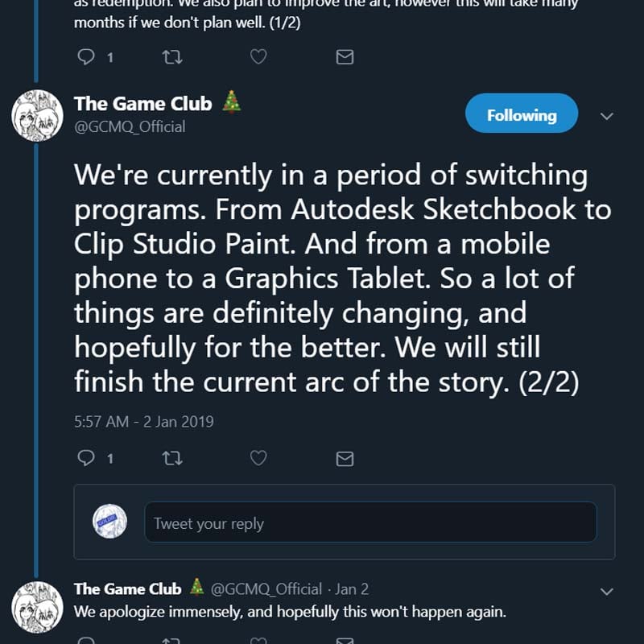Click your own avatar beside reply box

tap(110, 522)
